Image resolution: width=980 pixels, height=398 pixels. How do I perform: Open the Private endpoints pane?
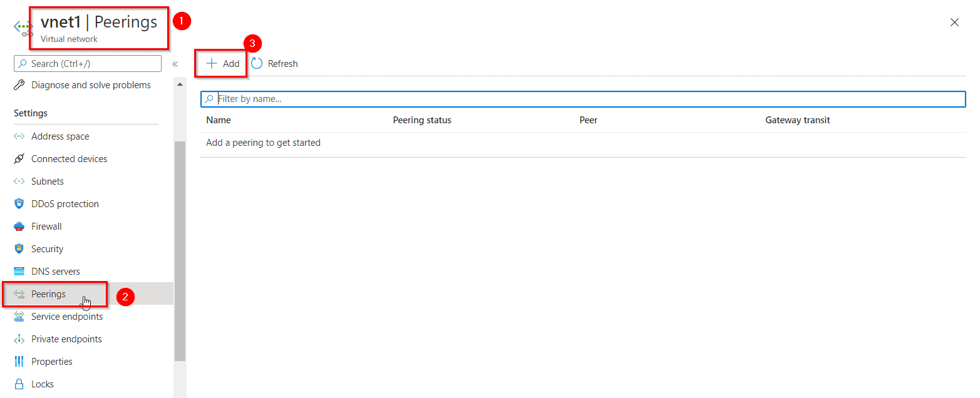coord(66,339)
